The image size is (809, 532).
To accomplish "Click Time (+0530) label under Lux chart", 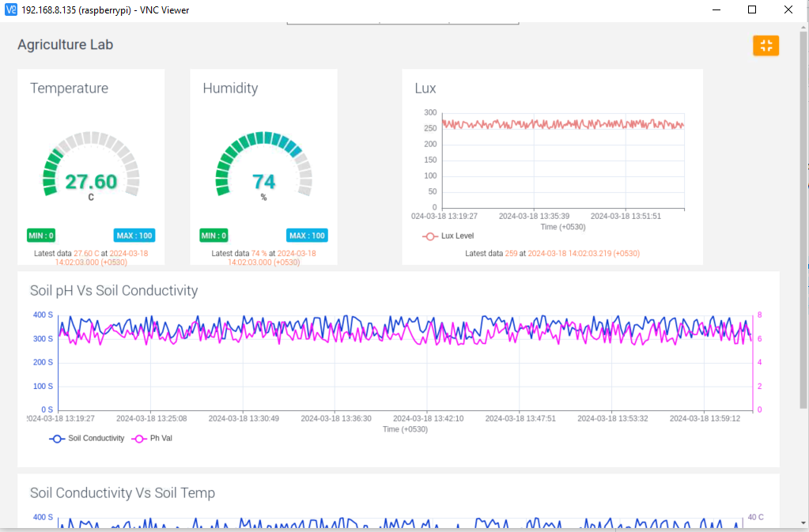I will (x=563, y=228).
